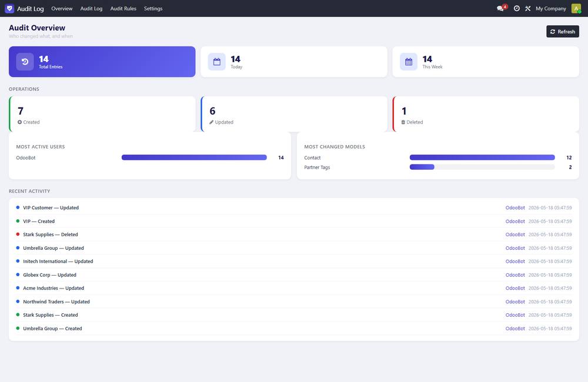
Task: Open the user avatar menu
Action: coord(576,8)
